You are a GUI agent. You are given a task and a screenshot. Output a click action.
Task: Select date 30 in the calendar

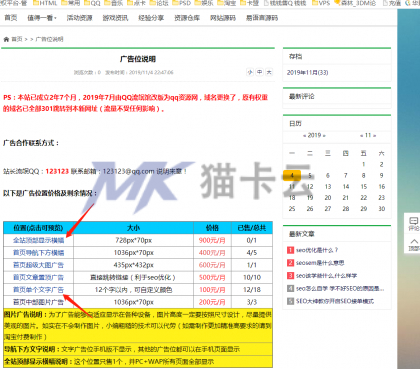pyautogui.click(x=382, y=209)
